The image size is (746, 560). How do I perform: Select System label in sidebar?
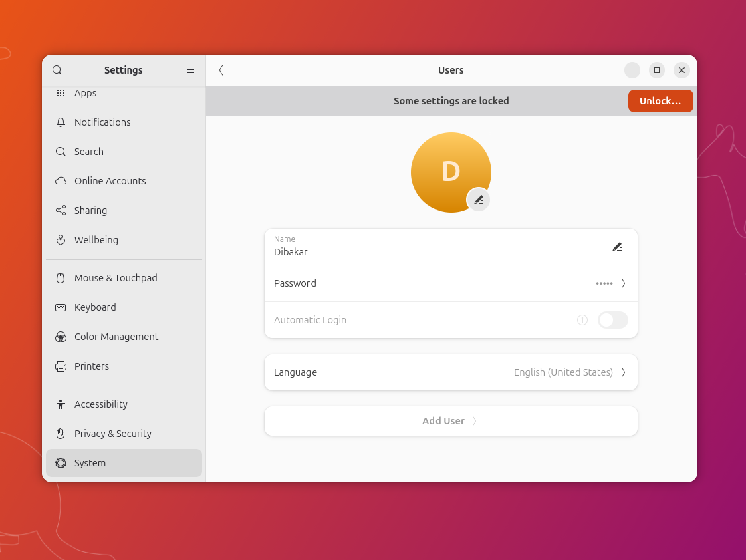(90, 463)
